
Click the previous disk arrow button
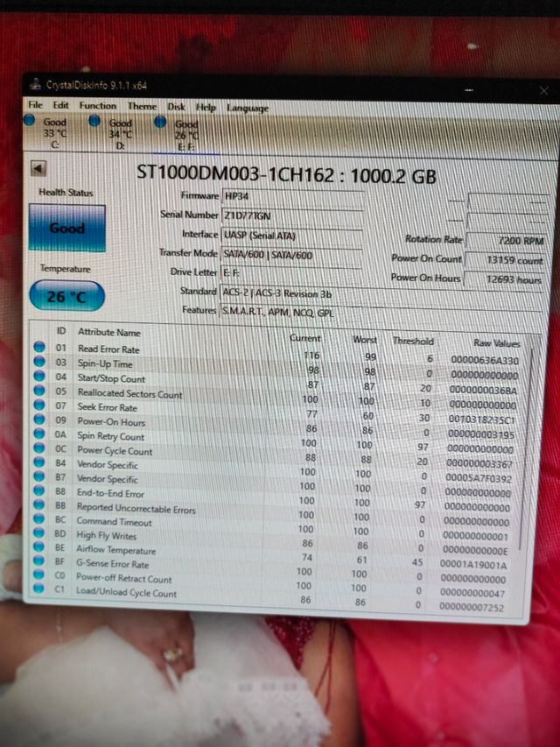38,168
